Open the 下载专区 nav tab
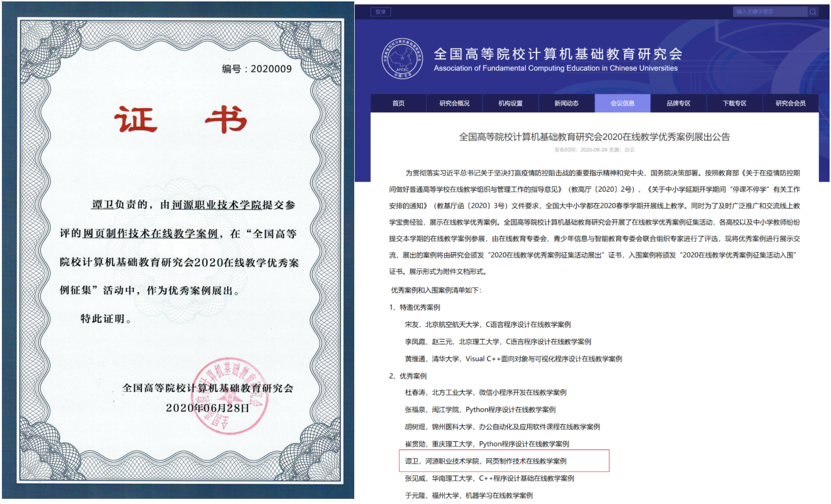Image resolution: width=831 pixels, height=504 pixels. [x=735, y=103]
